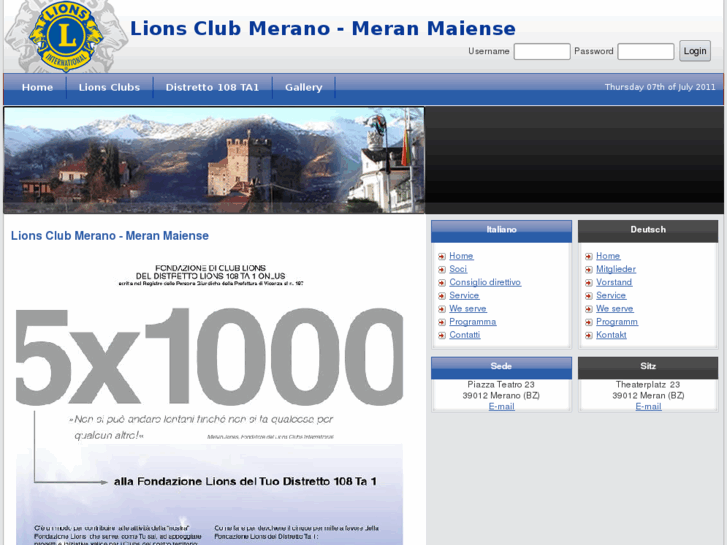Viewport: 727px width, 545px height.
Task: Click the Lions International logo
Action: tap(66, 36)
